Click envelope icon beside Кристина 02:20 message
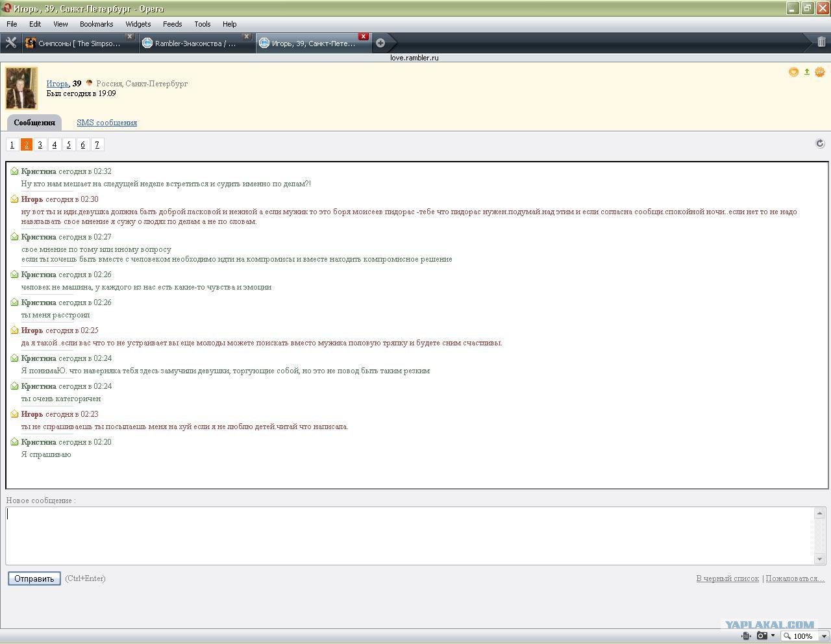The width and height of the screenshot is (831, 644). pos(14,442)
